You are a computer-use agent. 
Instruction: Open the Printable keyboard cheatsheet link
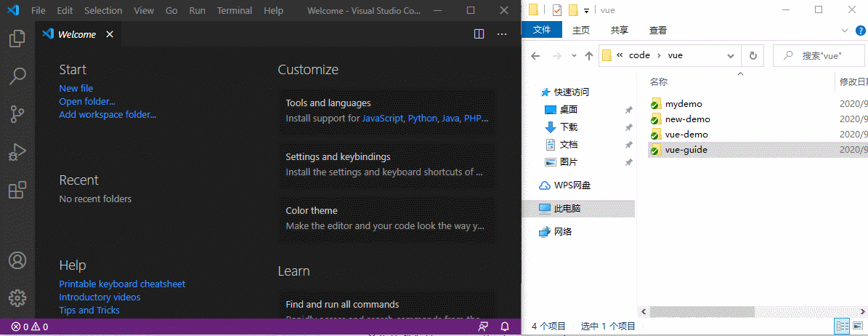click(x=122, y=284)
